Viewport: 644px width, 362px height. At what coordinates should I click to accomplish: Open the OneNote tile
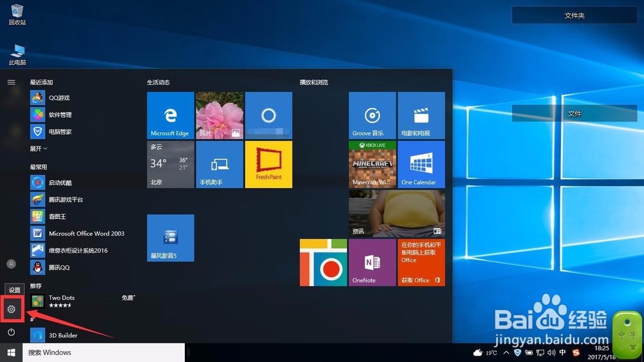[x=372, y=263]
